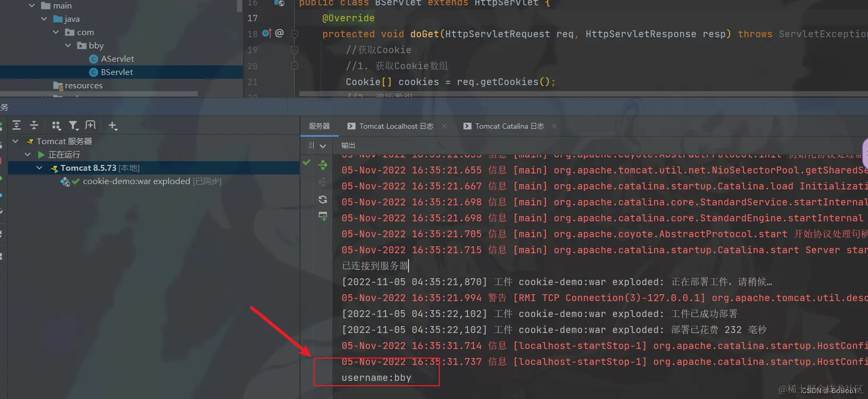Click the java source folder icon
The width and height of the screenshot is (868, 399).
tap(59, 19)
